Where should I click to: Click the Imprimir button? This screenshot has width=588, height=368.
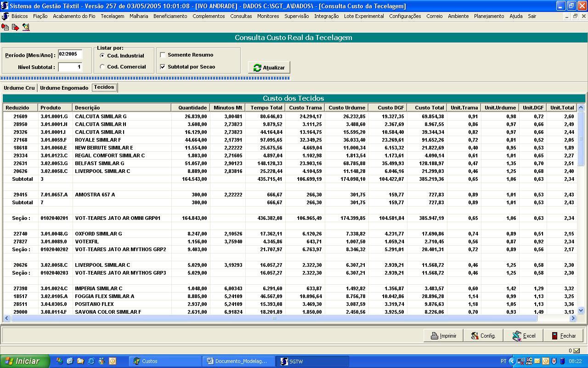443,336
